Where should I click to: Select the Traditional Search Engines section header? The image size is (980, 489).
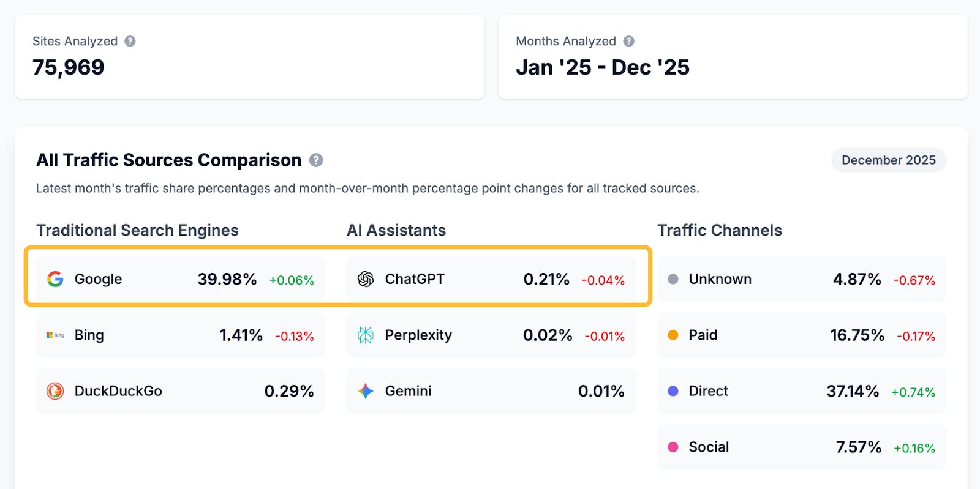pos(137,230)
